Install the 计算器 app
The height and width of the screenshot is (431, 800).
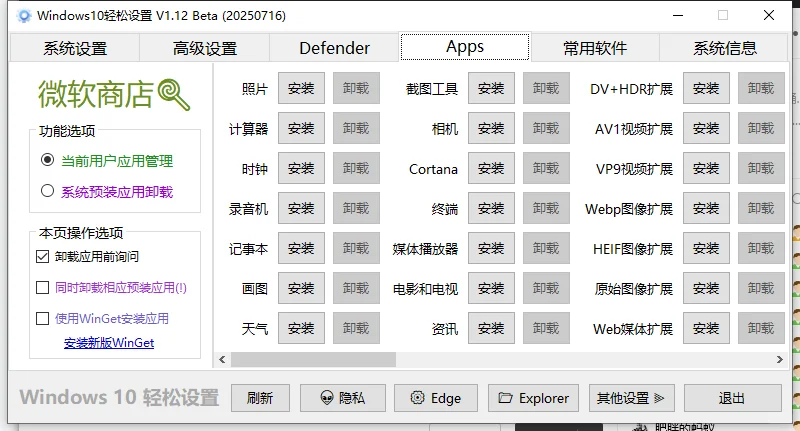pyautogui.click(x=301, y=128)
